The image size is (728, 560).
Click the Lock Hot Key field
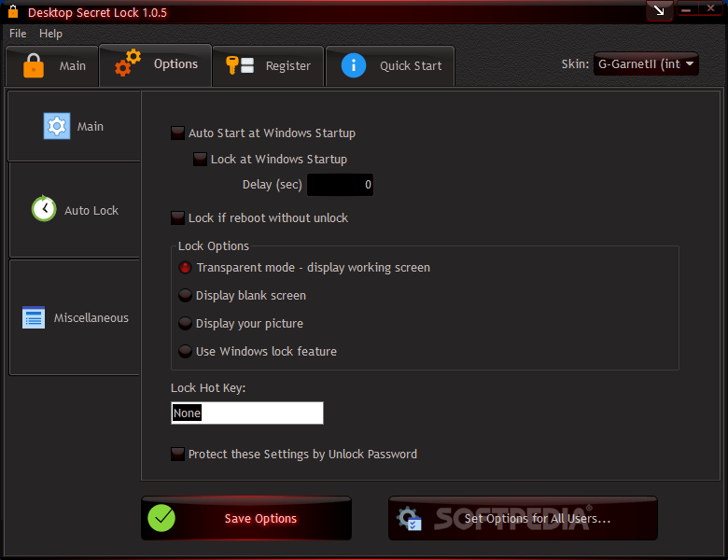coord(247,413)
